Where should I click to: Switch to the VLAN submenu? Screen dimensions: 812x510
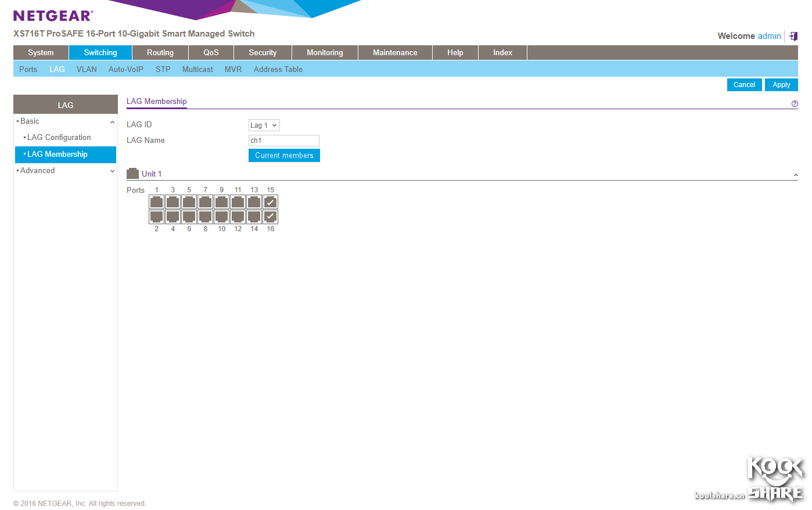click(x=87, y=69)
